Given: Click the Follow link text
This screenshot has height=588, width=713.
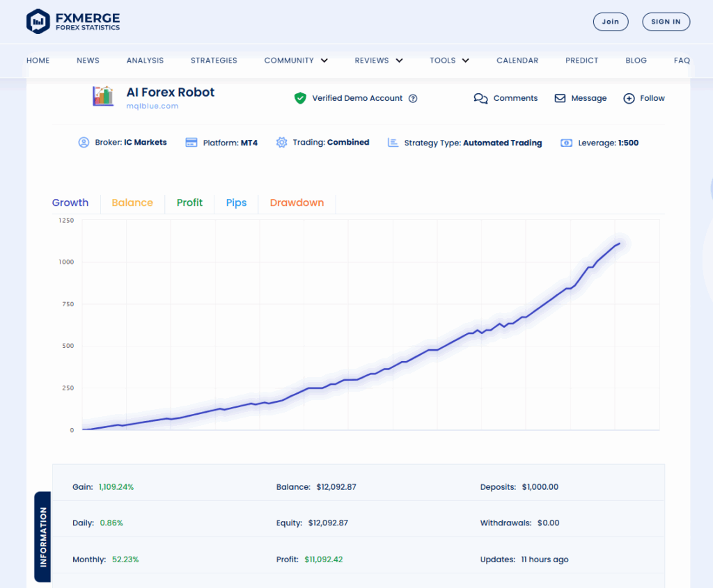Looking at the screenshot, I should tap(652, 98).
